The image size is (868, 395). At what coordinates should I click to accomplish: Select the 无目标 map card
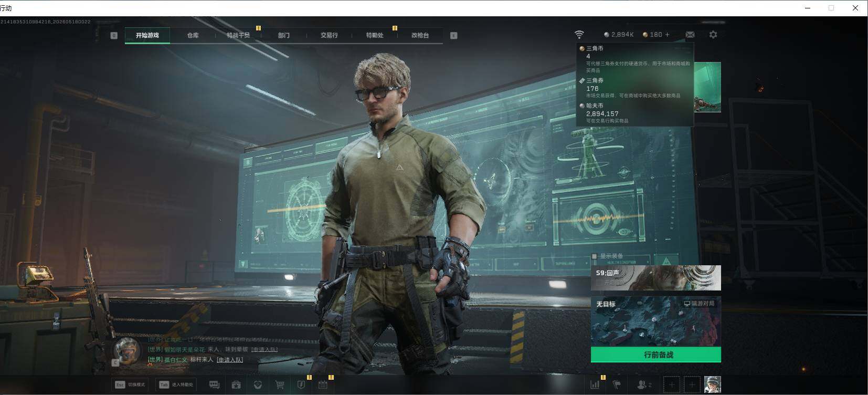click(x=656, y=321)
